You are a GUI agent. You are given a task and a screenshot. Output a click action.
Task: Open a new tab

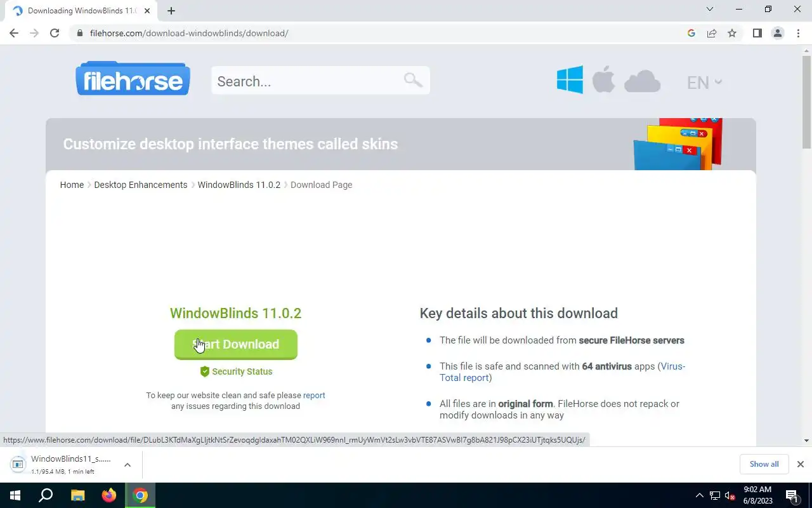coord(171,11)
